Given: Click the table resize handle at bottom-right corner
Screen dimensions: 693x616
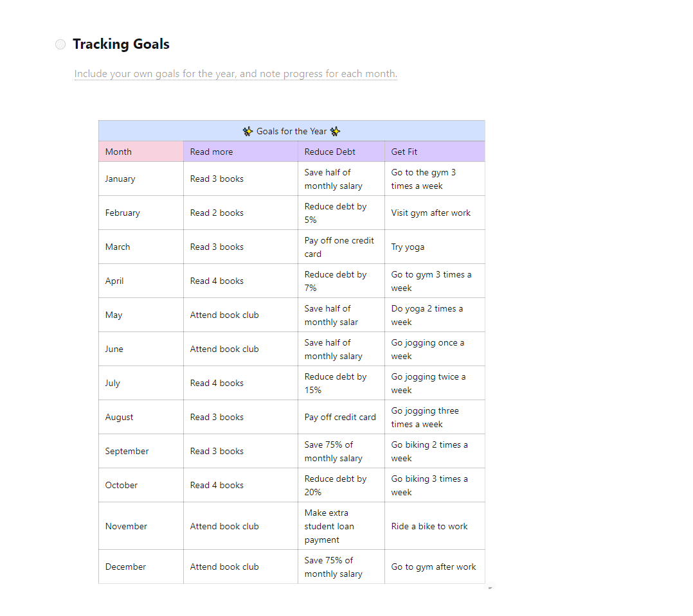Looking at the screenshot, I should point(491,587).
